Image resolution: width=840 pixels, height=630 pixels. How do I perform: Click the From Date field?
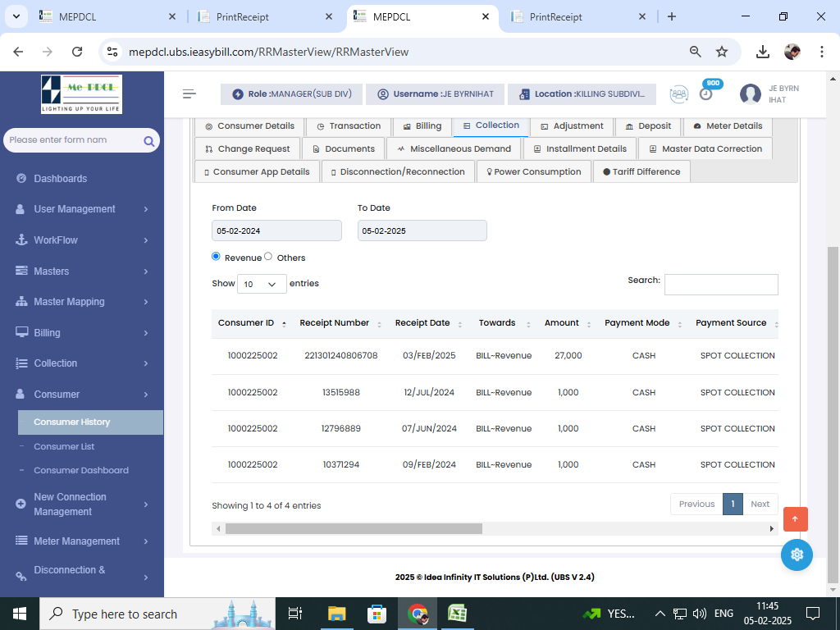(x=276, y=231)
